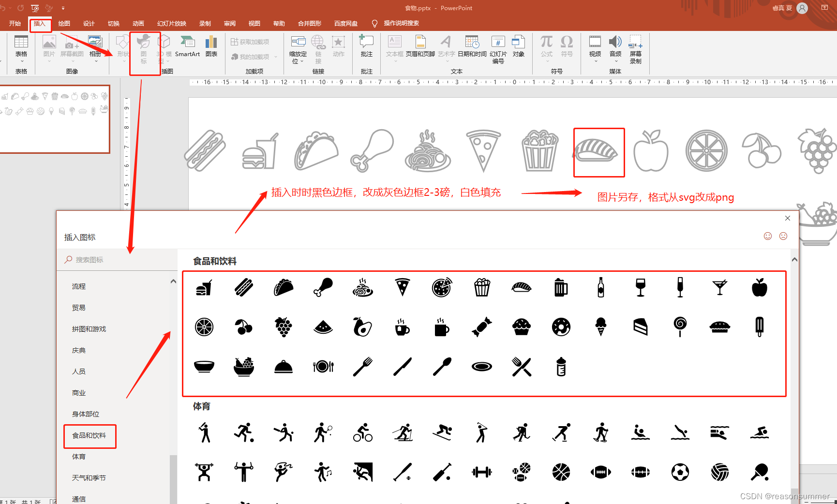Click the 搜索图标 search field
The height and width of the screenshot is (504, 837).
(118, 260)
